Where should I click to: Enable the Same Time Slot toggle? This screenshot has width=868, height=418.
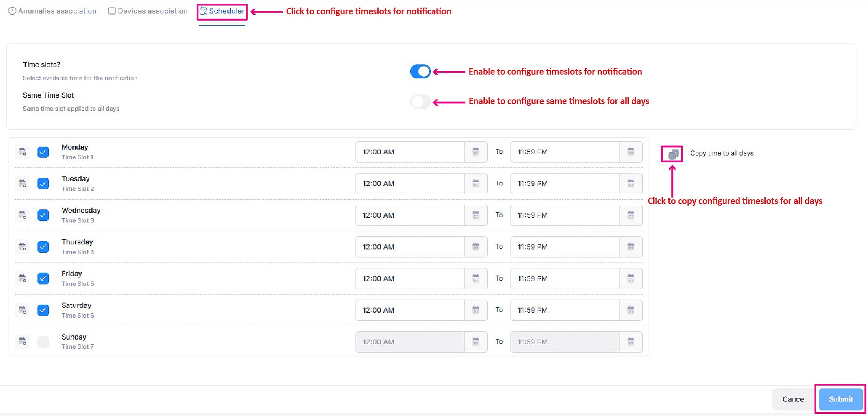tap(420, 102)
